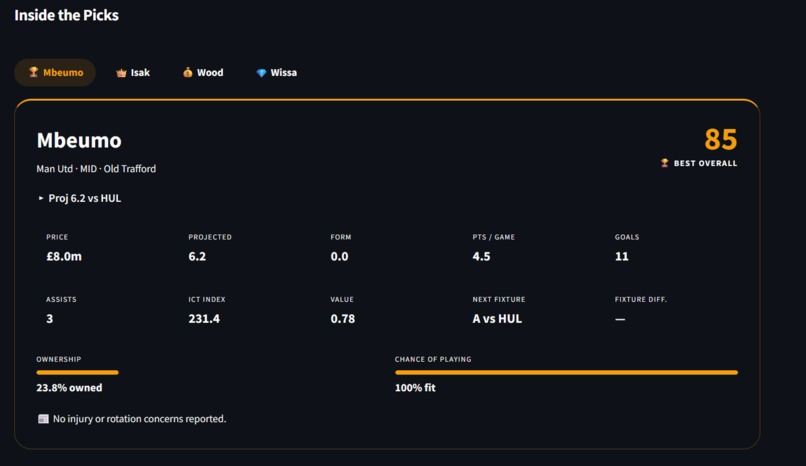The height and width of the screenshot is (466, 806).
Task: Click the '100% fit' text
Action: 415,388
